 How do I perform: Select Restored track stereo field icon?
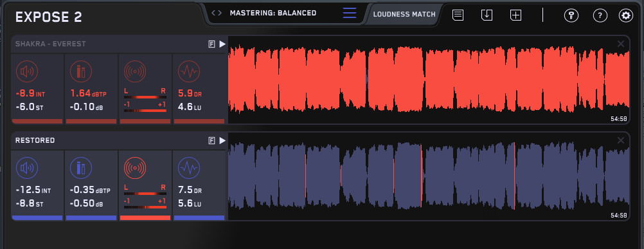tap(135, 168)
